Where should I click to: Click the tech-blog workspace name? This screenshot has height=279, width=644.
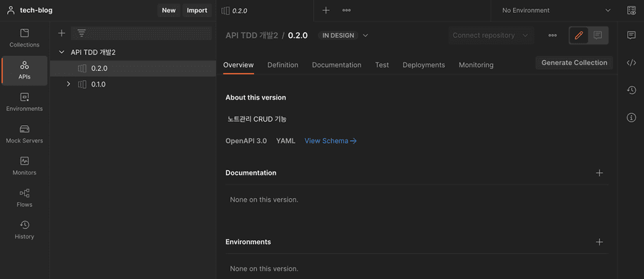[36, 10]
